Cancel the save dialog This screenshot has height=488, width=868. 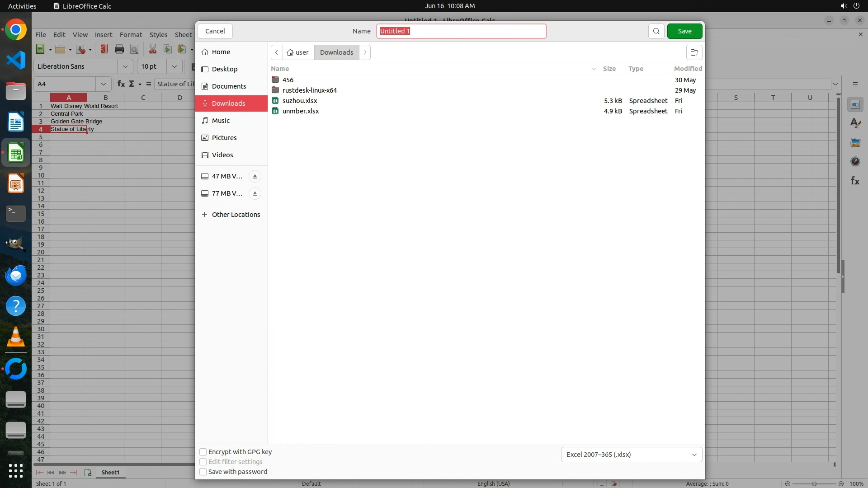tap(215, 31)
